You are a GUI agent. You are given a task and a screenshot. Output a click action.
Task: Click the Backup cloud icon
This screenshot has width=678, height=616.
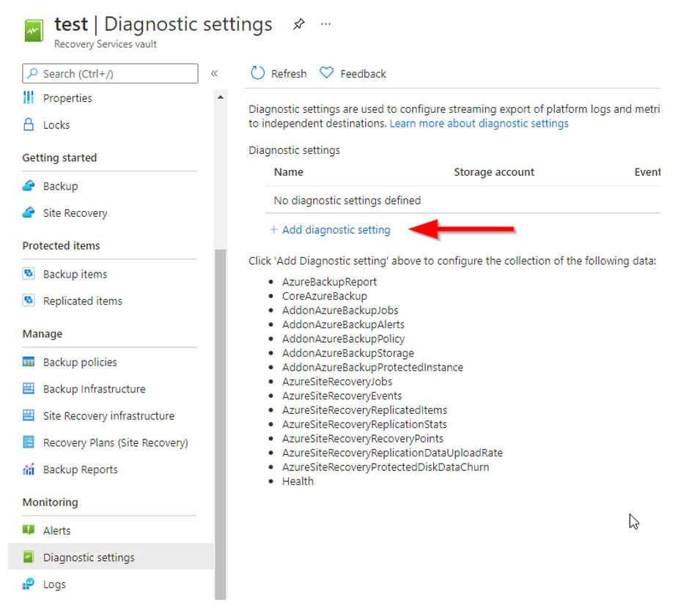pos(29,186)
